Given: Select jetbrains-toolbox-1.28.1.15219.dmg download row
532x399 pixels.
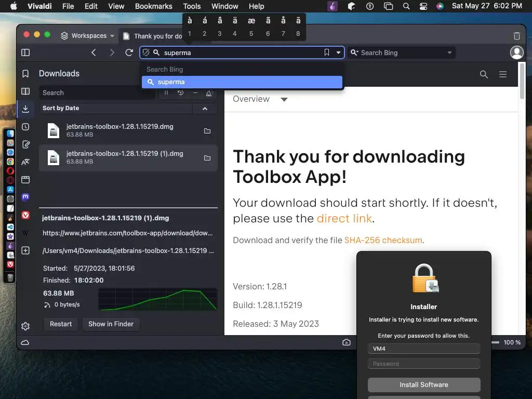Looking at the screenshot, I should click(x=128, y=130).
